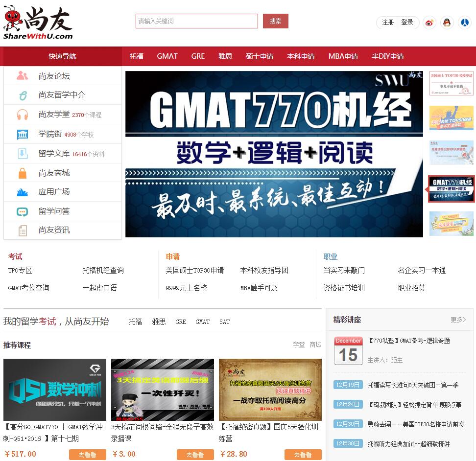Click 快速导航 header
The image size is (476, 461).
click(x=62, y=56)
